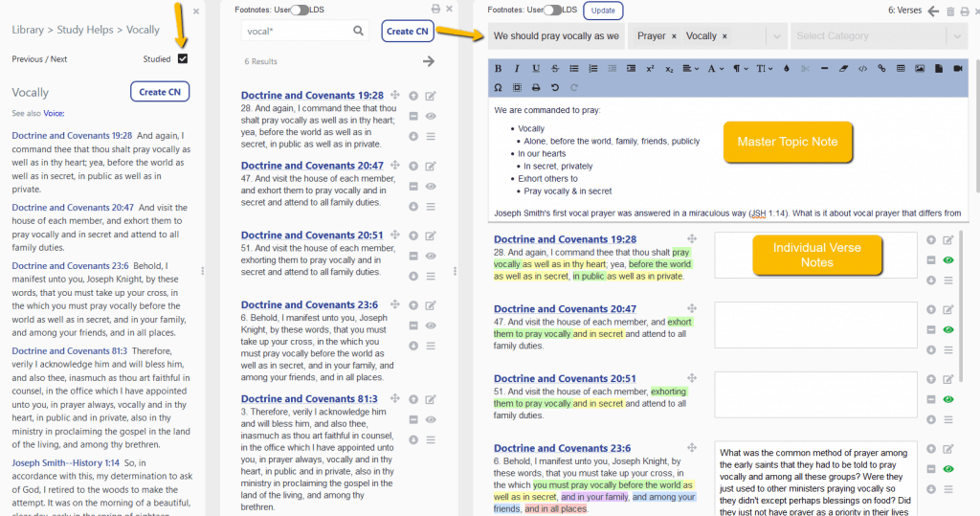Click the Bold formatting icon

point(498,68)
